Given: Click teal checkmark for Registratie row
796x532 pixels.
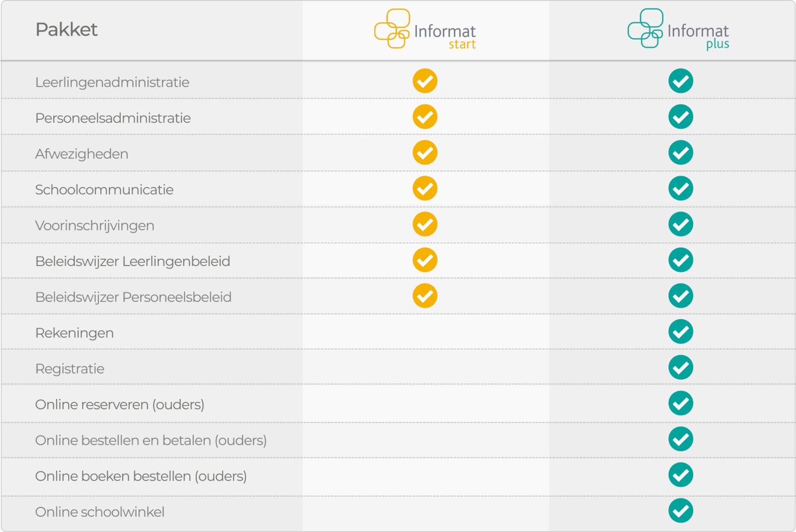Looking at the screenshot, I should pos(681,367).
